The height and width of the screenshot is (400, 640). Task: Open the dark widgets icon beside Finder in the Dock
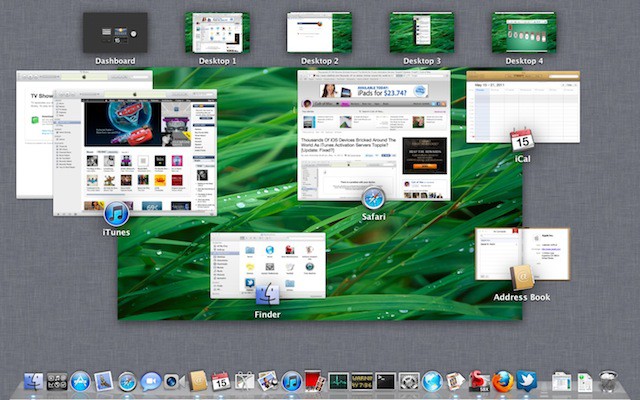coord(57,382)
